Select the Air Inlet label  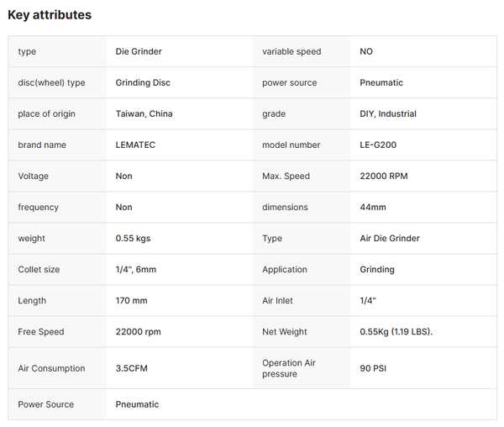(x=277, y=301)
